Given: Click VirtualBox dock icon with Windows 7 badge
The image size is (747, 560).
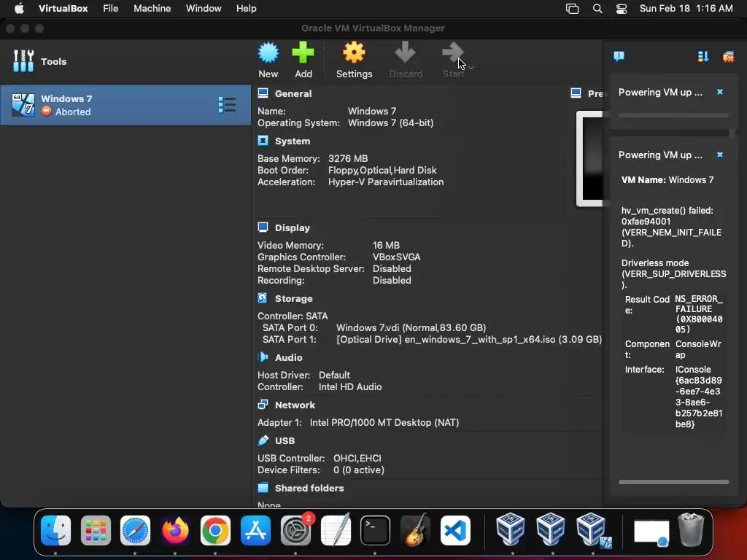Looking at the screenshot, I should (592, 530).
